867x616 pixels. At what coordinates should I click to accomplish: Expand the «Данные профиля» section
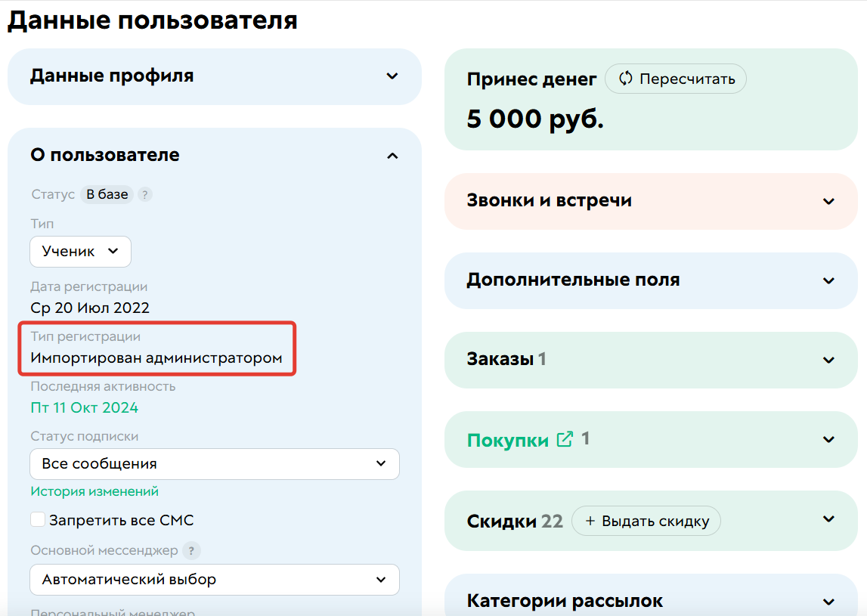[392, 76]
